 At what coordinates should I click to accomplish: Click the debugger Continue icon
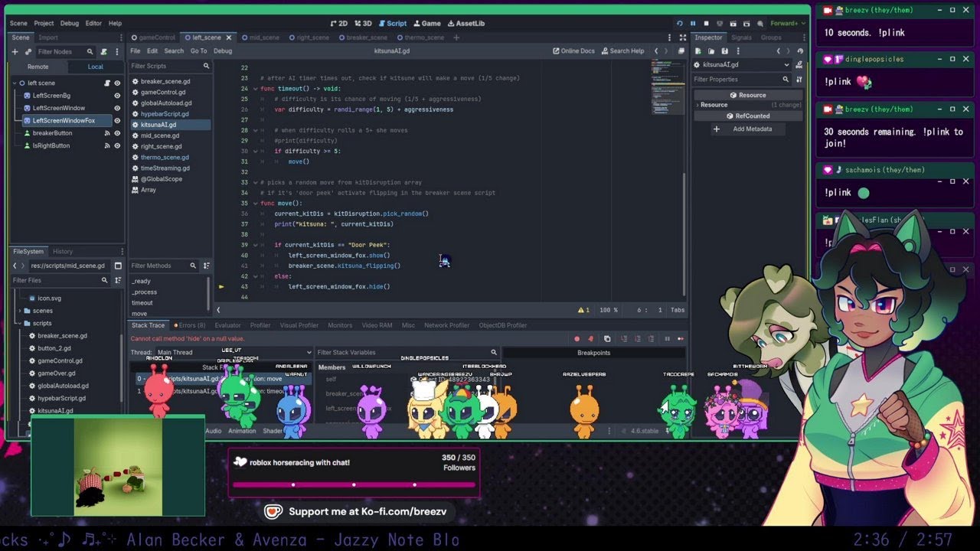pos(680,338)
